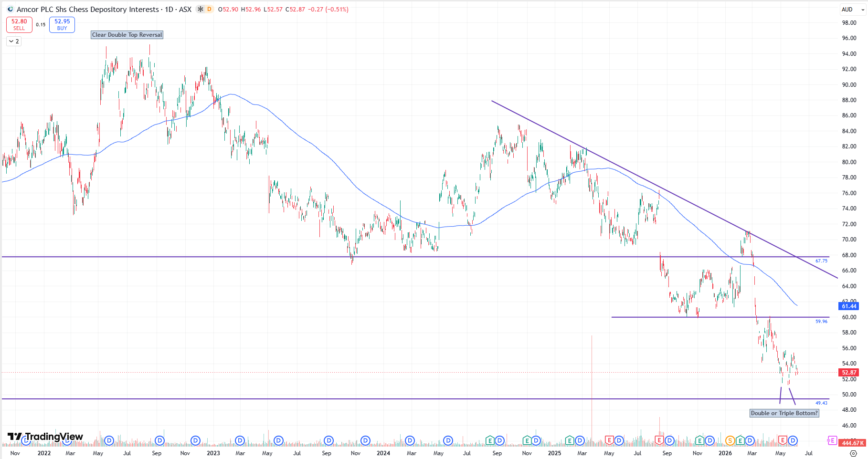Viewport: 868px width, 459px height.
Task: Click the Amcor symbol logo icon
Action: click(x=10, y=9)
